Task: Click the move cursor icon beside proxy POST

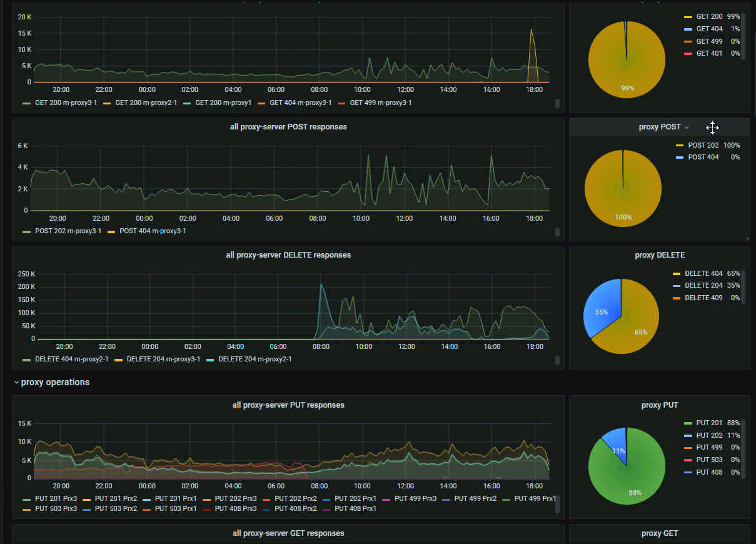Action: point(712,128)
